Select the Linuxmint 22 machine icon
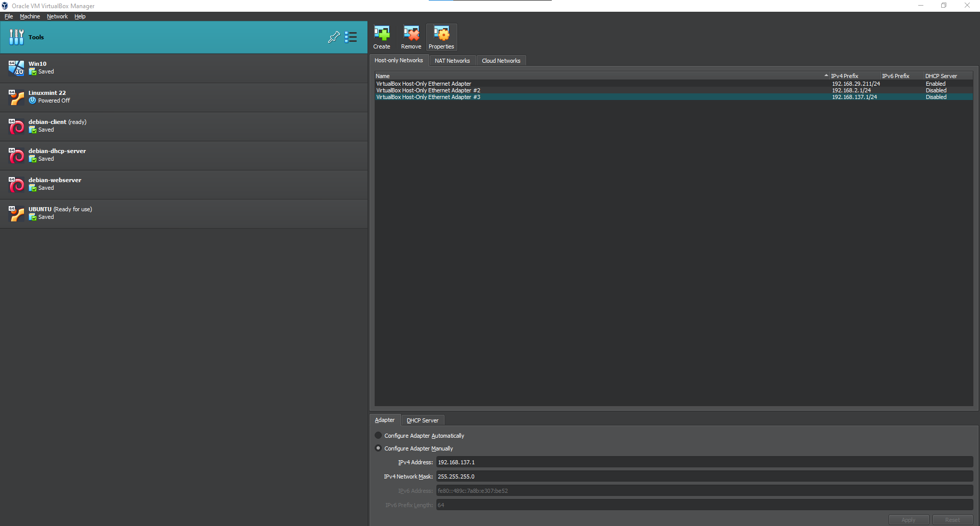Viewport: 980px width, 526px height. pyautogui.click(x=16, y=97)
